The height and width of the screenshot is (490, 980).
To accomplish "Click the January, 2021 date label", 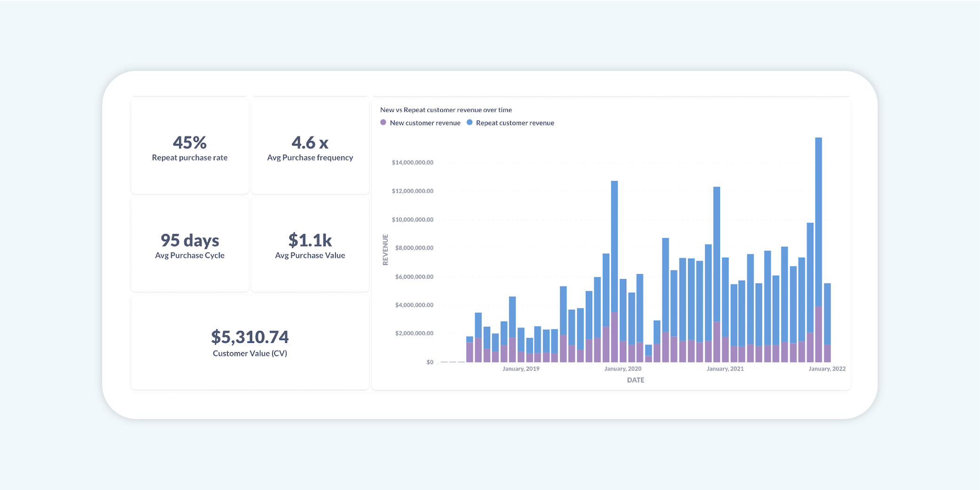I will click(725, 369).
